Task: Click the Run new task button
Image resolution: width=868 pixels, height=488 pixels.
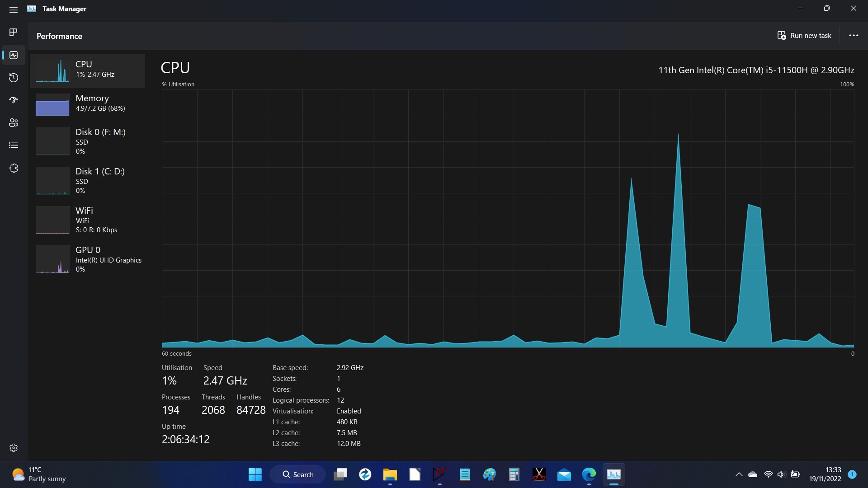Action: click(x=804, y=36)
